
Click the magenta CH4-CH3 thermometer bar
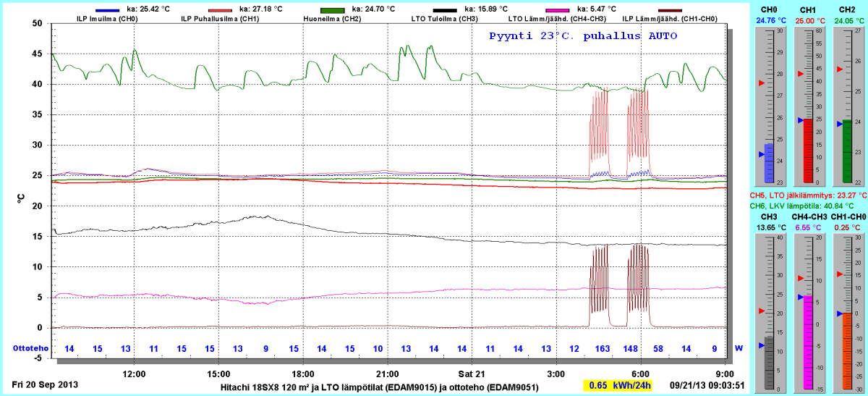coord(808,342)
